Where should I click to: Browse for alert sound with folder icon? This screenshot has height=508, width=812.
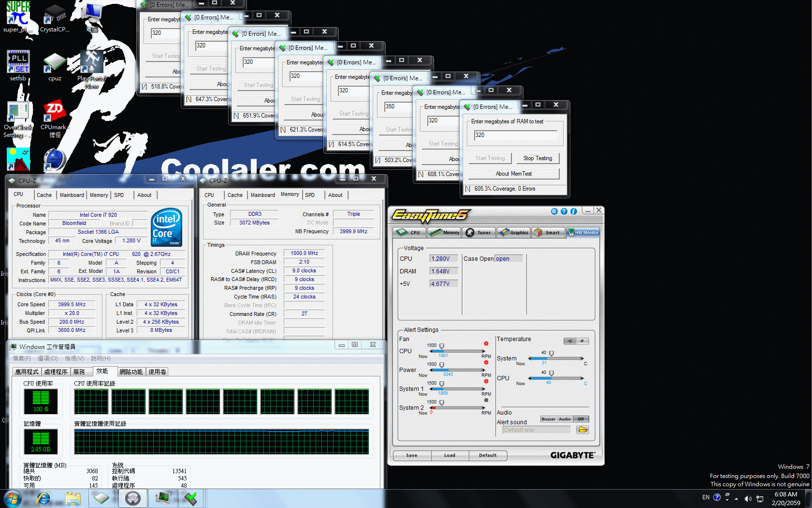click(x=582, y=430)
